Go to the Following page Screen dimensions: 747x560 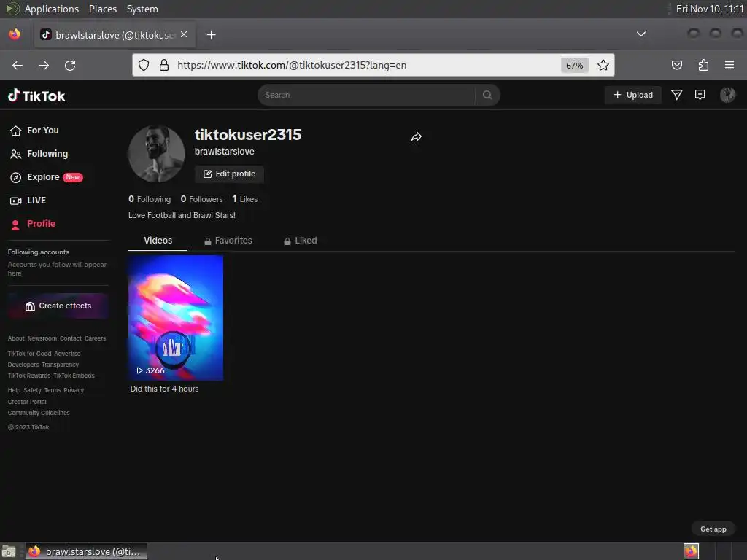(39, 154)
